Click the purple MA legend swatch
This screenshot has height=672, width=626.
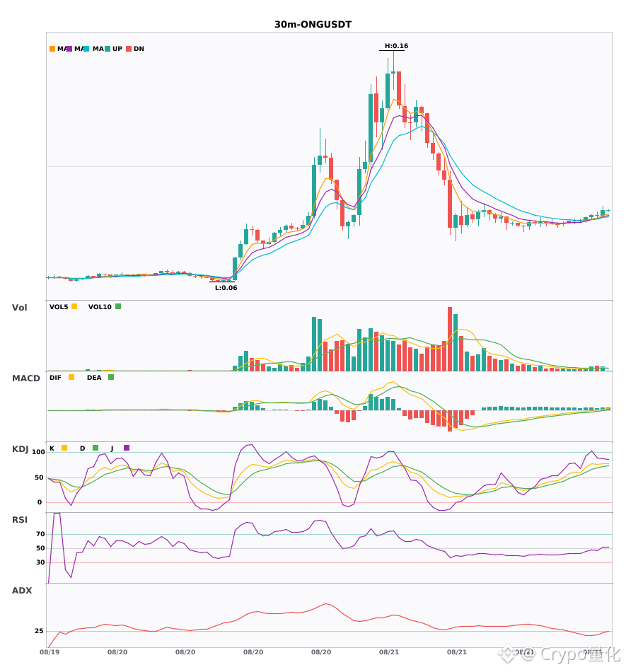69,49
